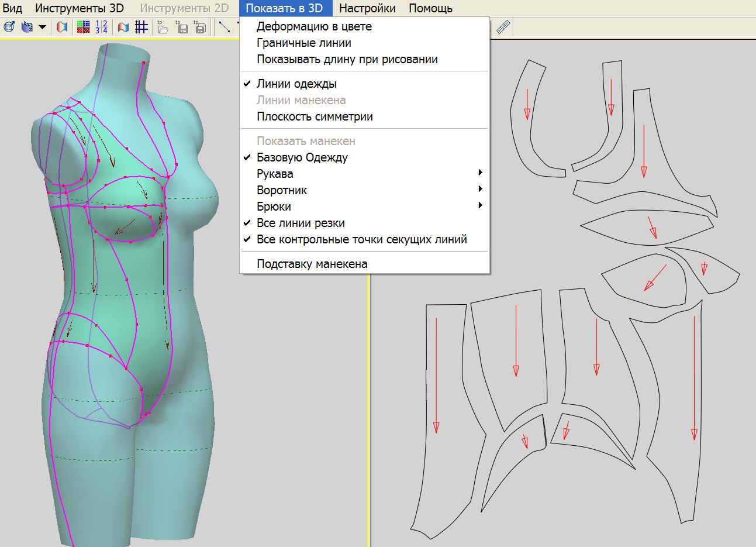Screen dimensions: 756x547
Task: Disable Все линии резки option
Action: tap(301, 223)
